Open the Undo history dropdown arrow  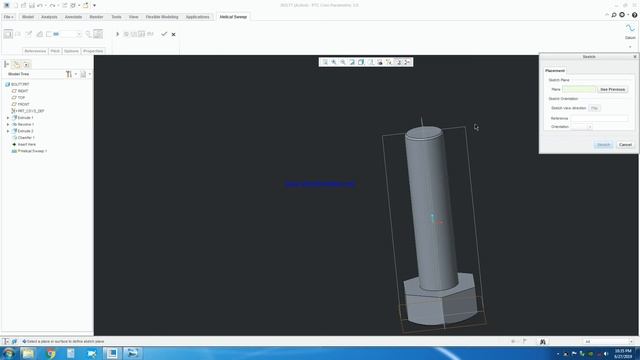coord(46,5)
